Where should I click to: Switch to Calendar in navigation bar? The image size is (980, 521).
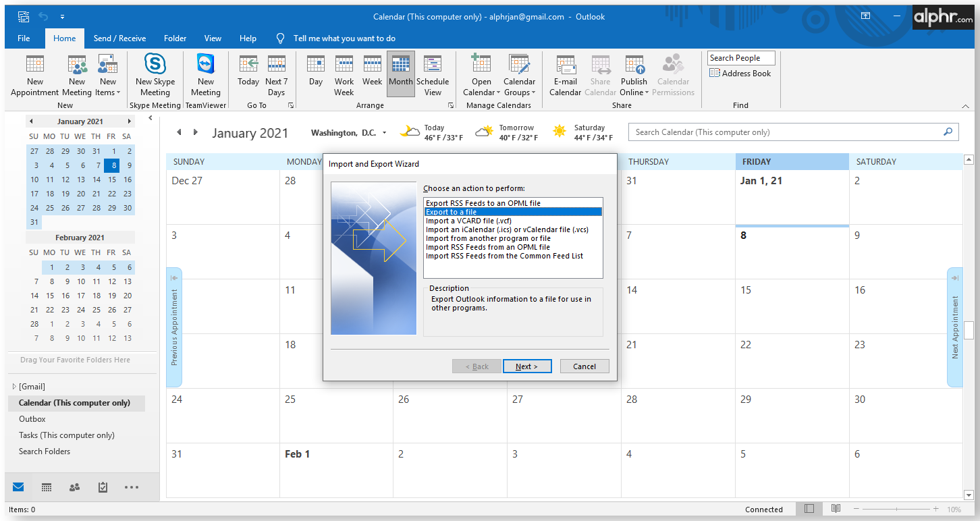click(x=47, y=487)
